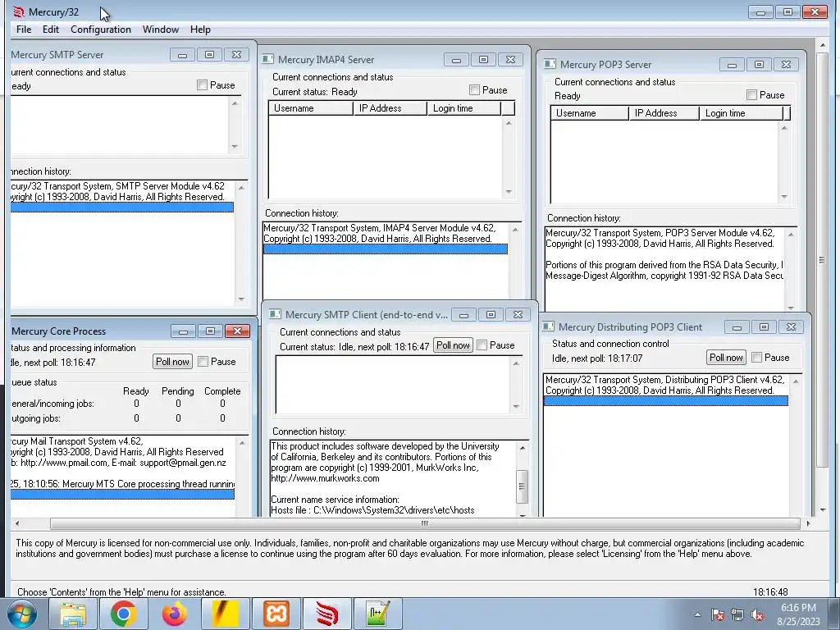Minimize the Mercury IMAP4 Server window
Image resolution: width=840 pixels, height=630 pixels.
pos(456,59)
